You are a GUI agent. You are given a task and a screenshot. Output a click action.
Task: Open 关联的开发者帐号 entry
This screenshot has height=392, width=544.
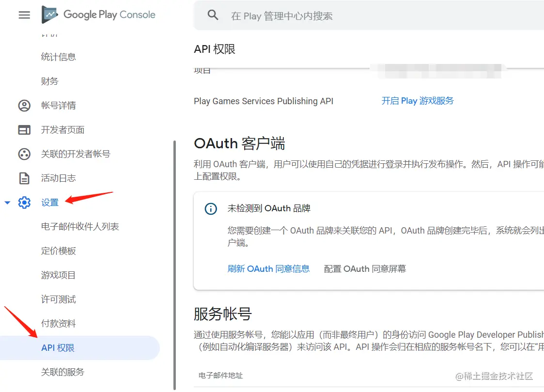[x=76, y=154]
